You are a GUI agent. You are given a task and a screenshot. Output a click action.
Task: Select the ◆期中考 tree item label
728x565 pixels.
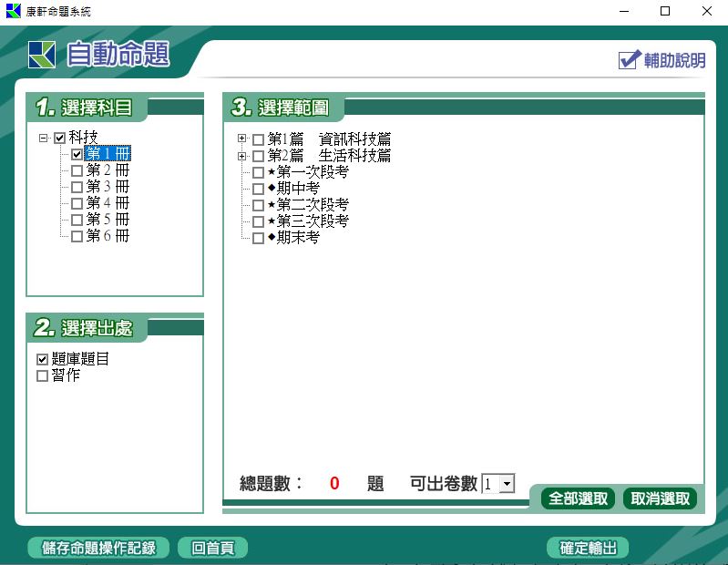297,189
